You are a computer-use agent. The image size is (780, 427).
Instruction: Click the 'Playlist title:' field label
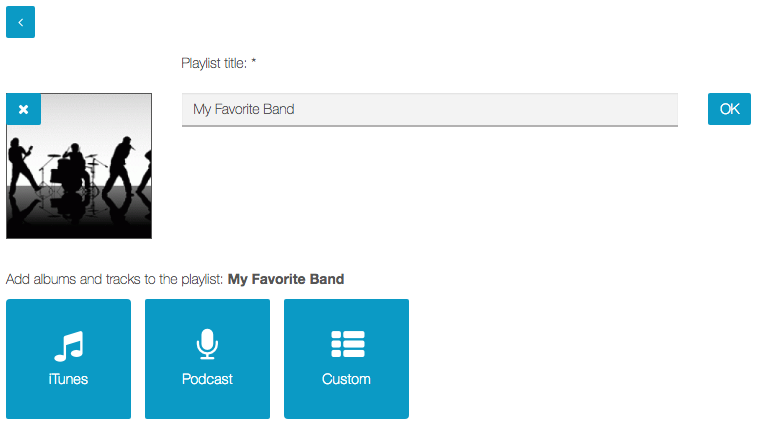(x=214, y=63)
